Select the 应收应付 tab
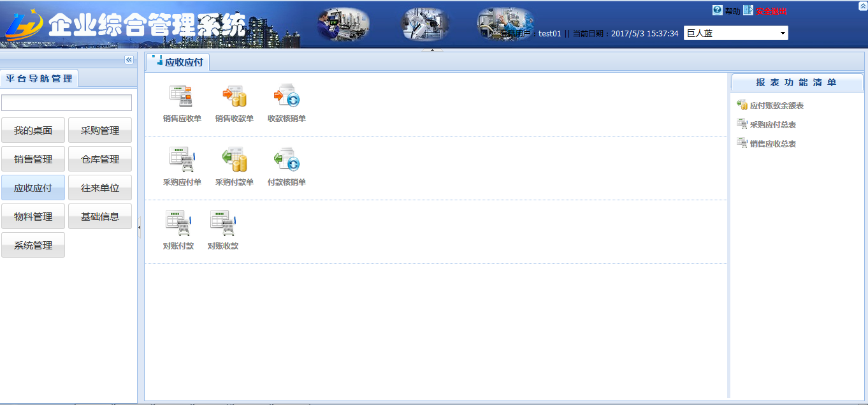The width and height of the screenshot is (868, 405). pyautogui.click(x=178, y=62)
